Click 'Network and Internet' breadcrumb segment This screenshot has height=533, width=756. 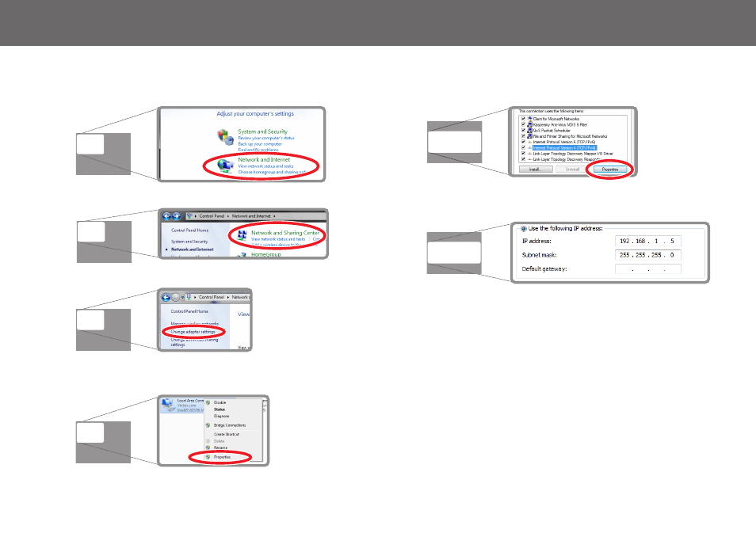click(251, 216)
